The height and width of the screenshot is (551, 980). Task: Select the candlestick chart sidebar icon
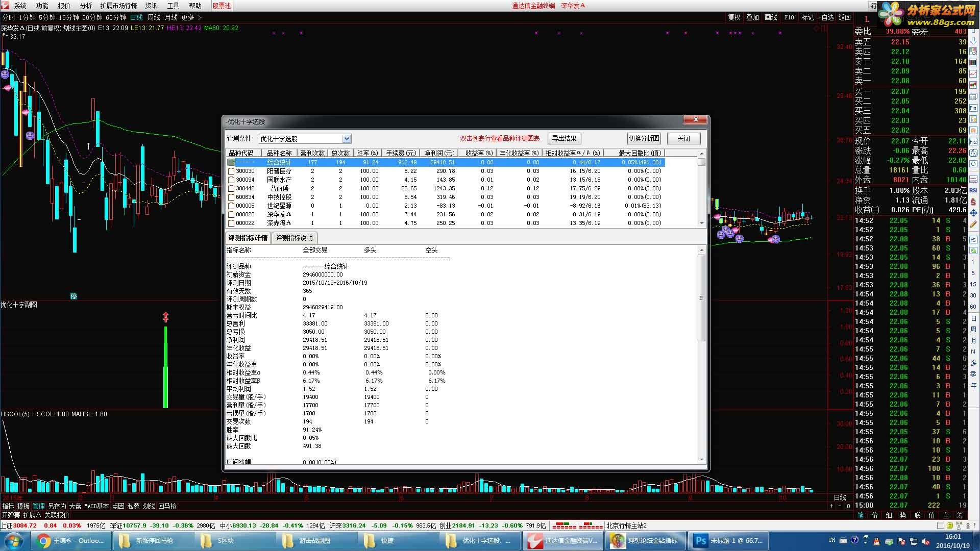click(973, 85)
